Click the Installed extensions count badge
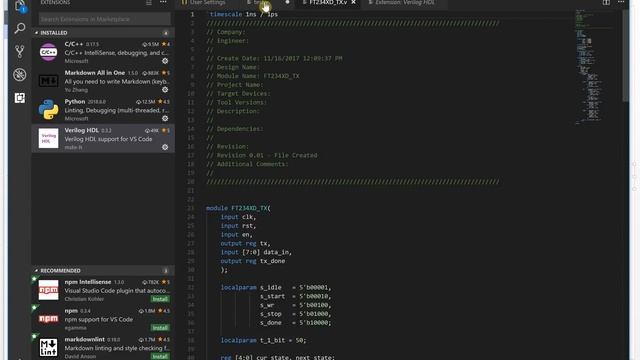Viewport: 640px width, 360px height. coord(166,33)
